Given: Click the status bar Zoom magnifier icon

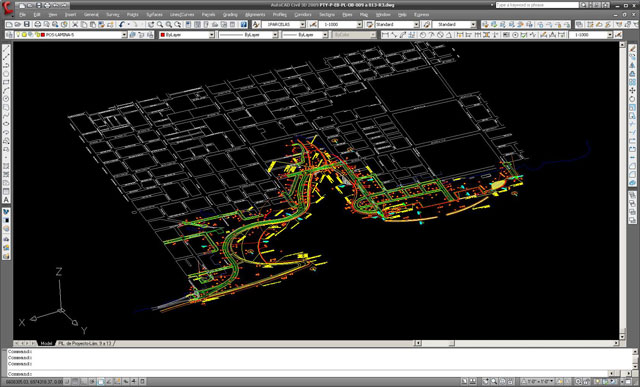Looking at the screenshot, I should [494, 381].
